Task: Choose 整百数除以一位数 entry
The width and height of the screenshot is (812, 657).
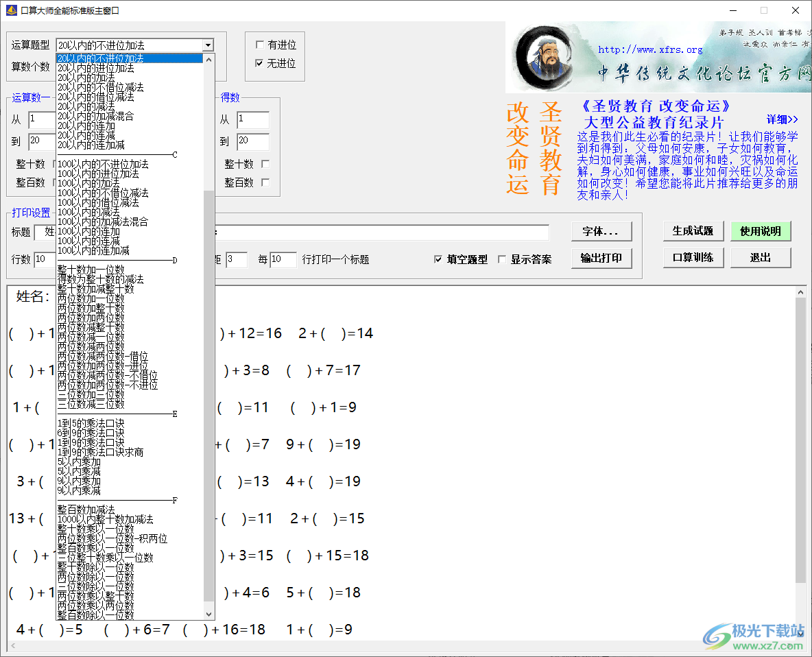Action: (130, 615)
